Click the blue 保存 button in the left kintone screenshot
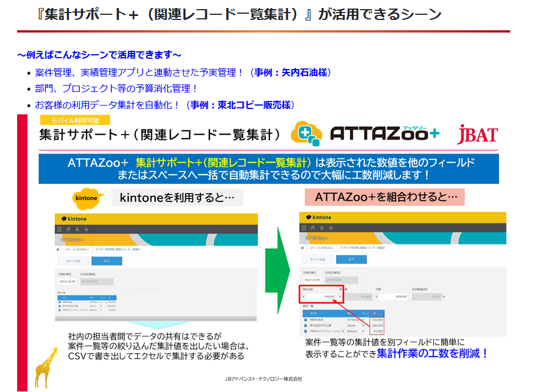Viewport: 541px width, 392px height. coord(107,261)
